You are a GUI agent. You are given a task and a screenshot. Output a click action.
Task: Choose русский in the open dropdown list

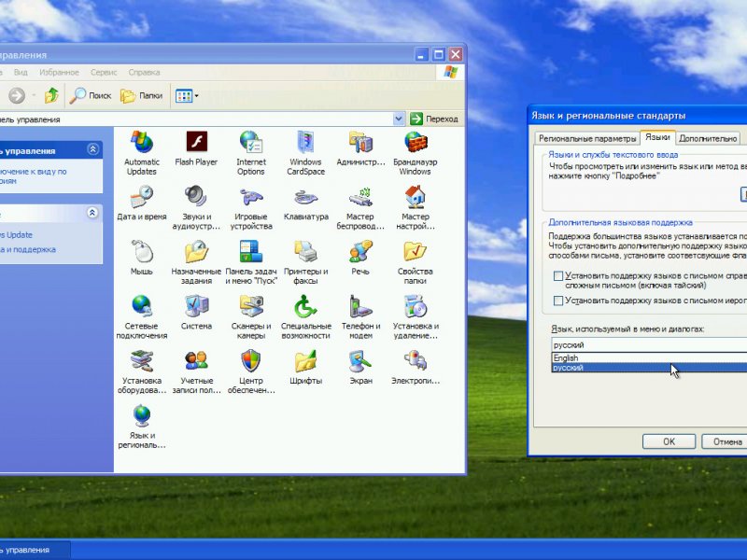[649, 367]
